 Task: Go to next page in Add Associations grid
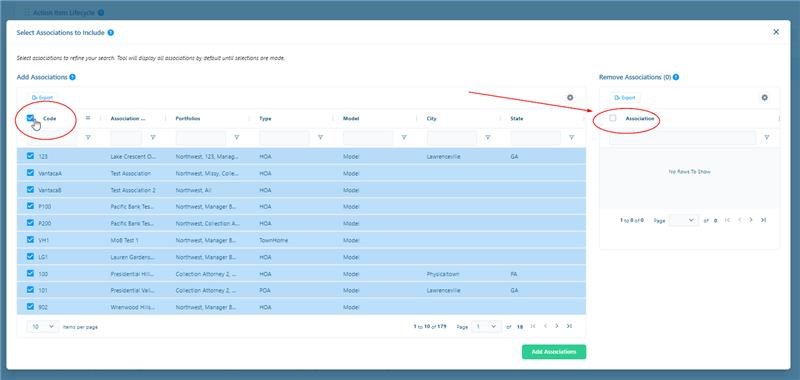[557, 326]
